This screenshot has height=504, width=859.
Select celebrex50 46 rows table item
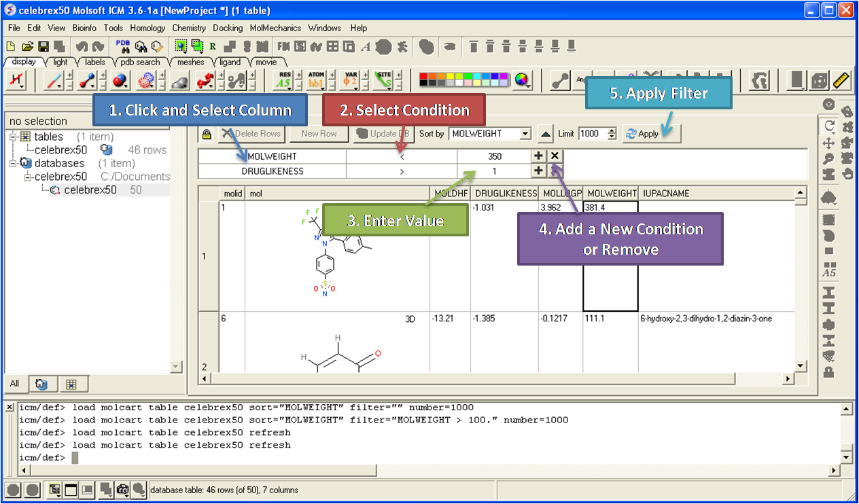(101, 150)
